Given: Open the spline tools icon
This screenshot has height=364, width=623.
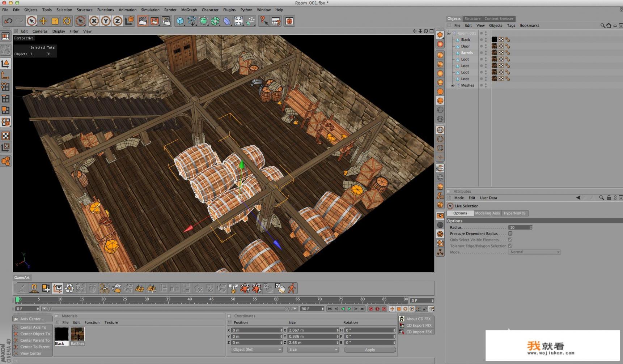Looking at the screenshot, I should [192, 21].
